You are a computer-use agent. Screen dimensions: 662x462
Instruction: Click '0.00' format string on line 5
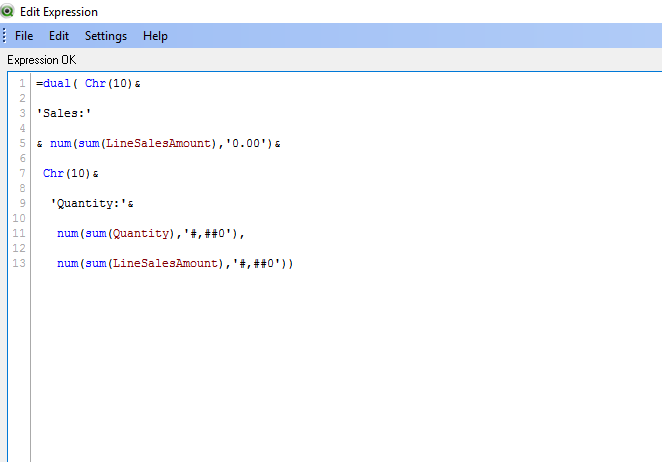coord(250,143)
